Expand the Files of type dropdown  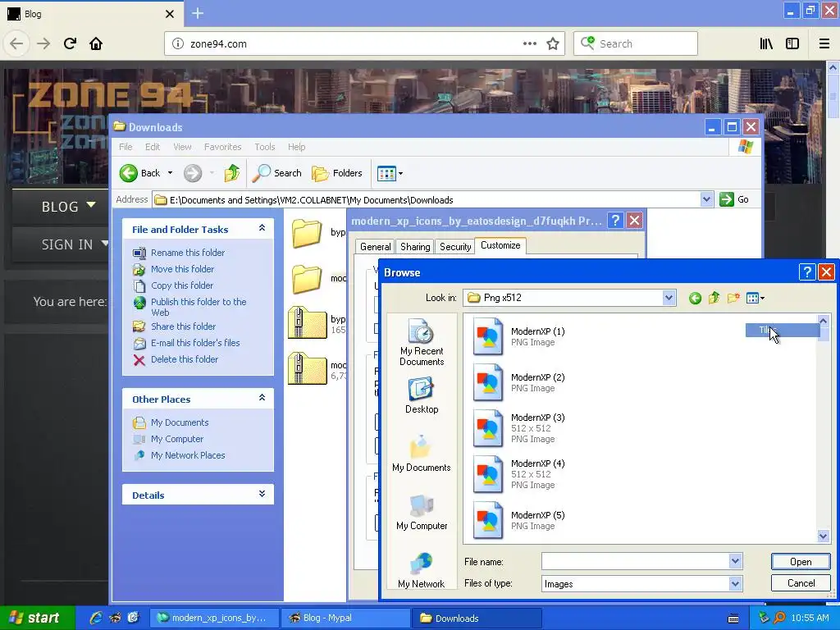pyautogui.click(x=736, y=583)
